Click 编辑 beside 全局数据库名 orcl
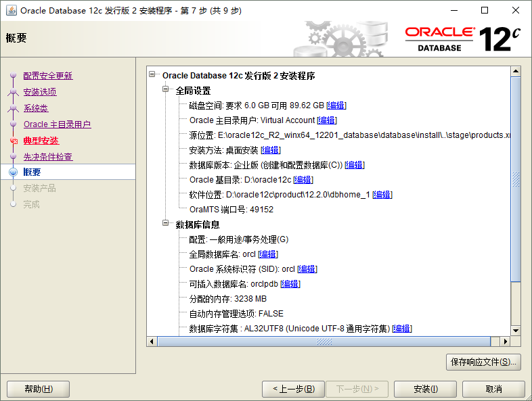532x401 pixels. [268, 254]
